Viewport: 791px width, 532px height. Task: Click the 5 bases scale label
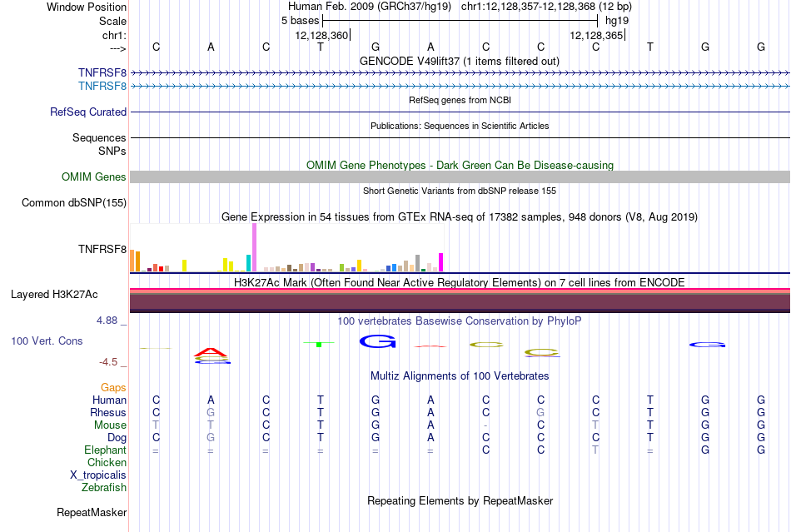[x=300, y=21]
